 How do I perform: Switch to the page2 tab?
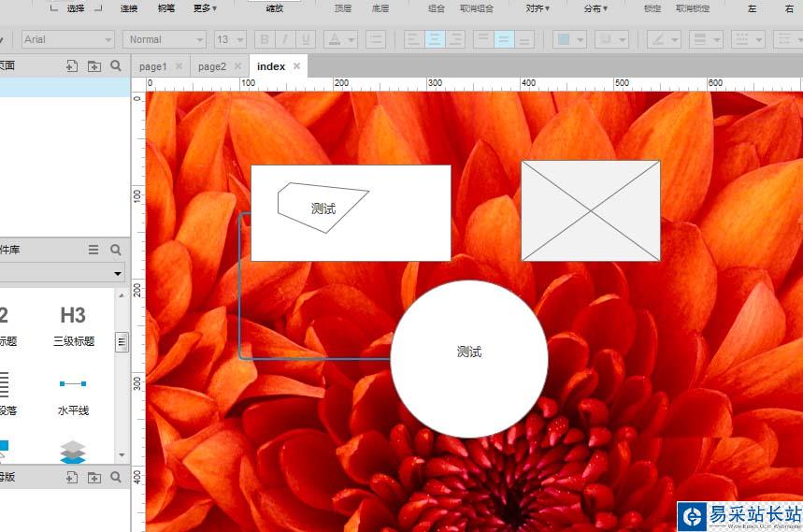212,66
